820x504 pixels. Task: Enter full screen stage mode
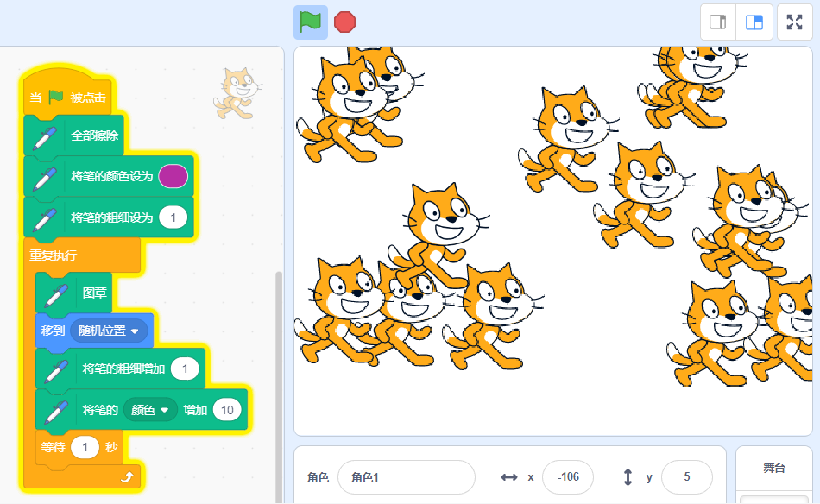(x=794, y=22)
